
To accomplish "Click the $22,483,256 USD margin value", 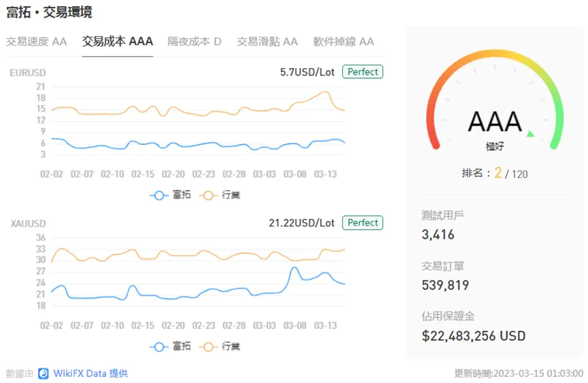I will (x=473, y=336).
